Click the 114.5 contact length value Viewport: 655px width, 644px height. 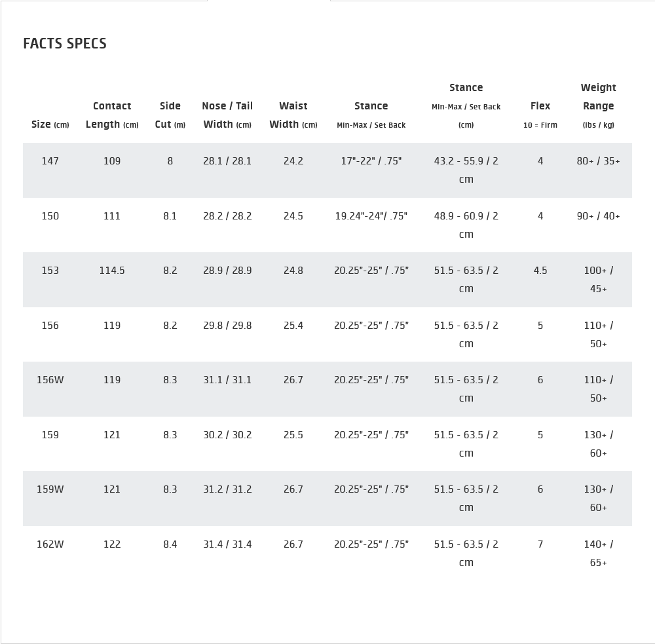coord(112,271)
